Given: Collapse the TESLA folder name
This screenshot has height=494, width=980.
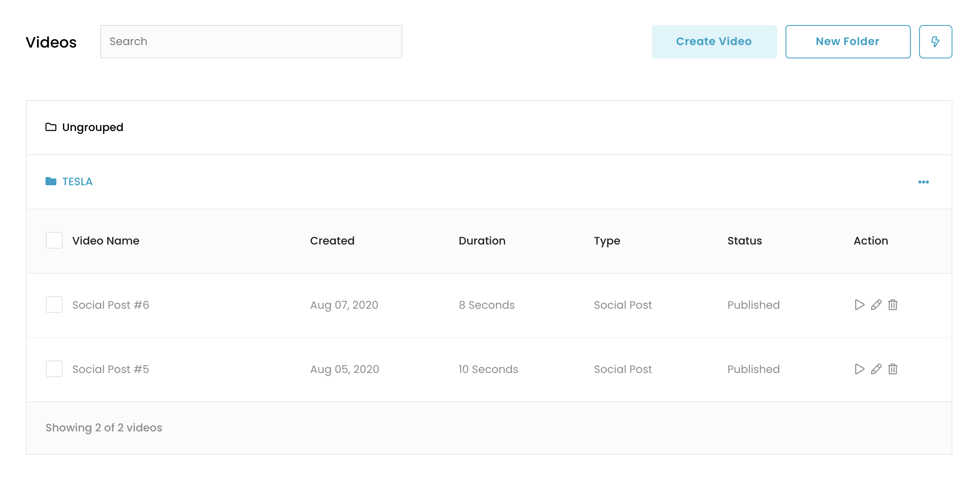Looking at the screenshot, I should click(78, 182).
